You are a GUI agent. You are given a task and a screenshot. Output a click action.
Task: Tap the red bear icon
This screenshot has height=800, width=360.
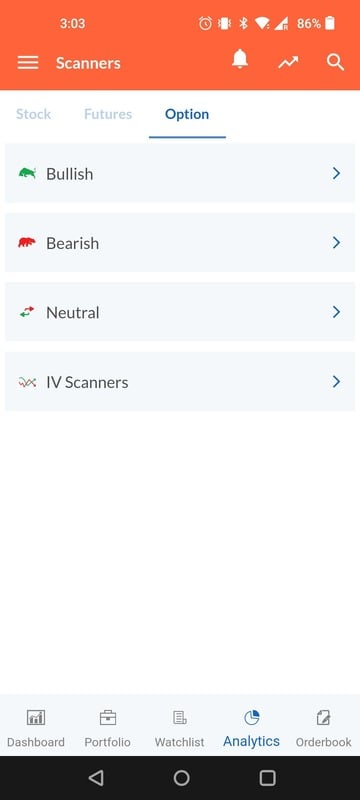(x=27, y=242)
